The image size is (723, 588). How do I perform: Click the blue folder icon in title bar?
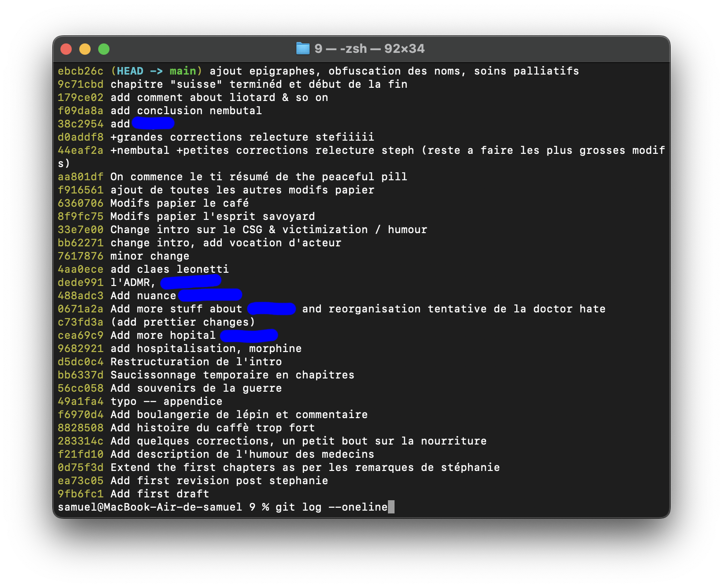pyautogui.click(x=303, y=49)
